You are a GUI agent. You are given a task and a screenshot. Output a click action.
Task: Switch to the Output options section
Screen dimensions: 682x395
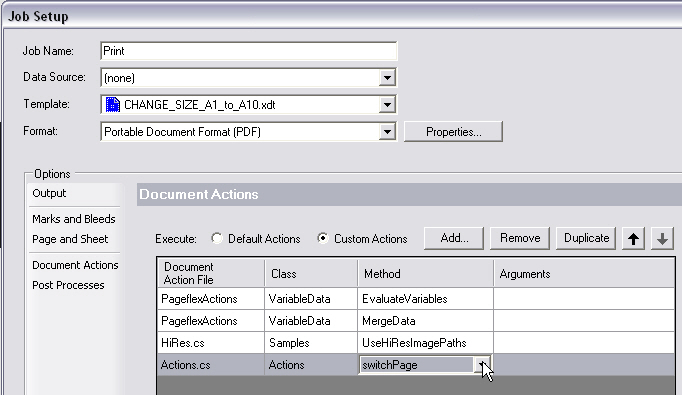point(49,193)
